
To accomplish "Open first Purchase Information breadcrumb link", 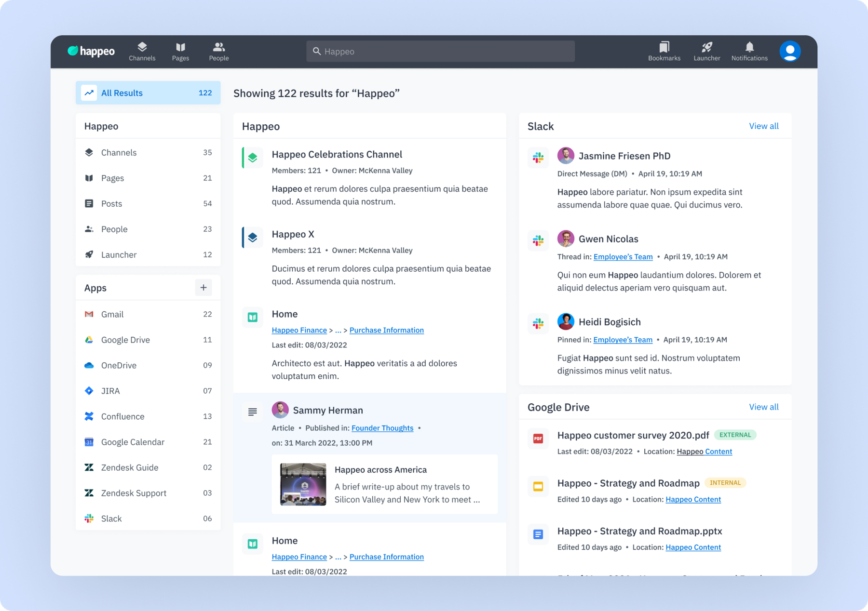I will 387,330.
